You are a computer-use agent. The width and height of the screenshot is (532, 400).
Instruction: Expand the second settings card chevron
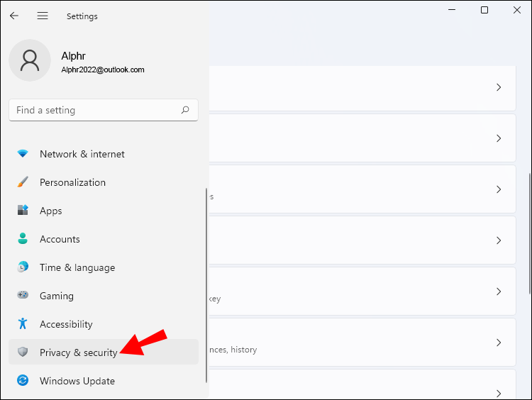(x=499, y=138)
